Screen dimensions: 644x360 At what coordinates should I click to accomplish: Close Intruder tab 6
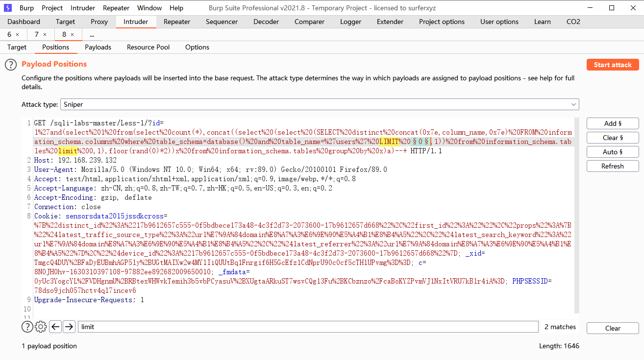click(18, 34)
